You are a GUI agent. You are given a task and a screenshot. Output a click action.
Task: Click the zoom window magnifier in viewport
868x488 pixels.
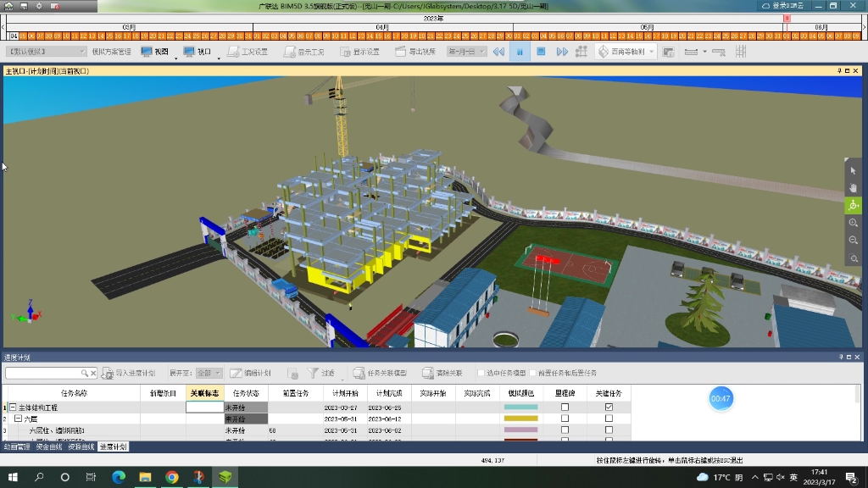point(853,258)
